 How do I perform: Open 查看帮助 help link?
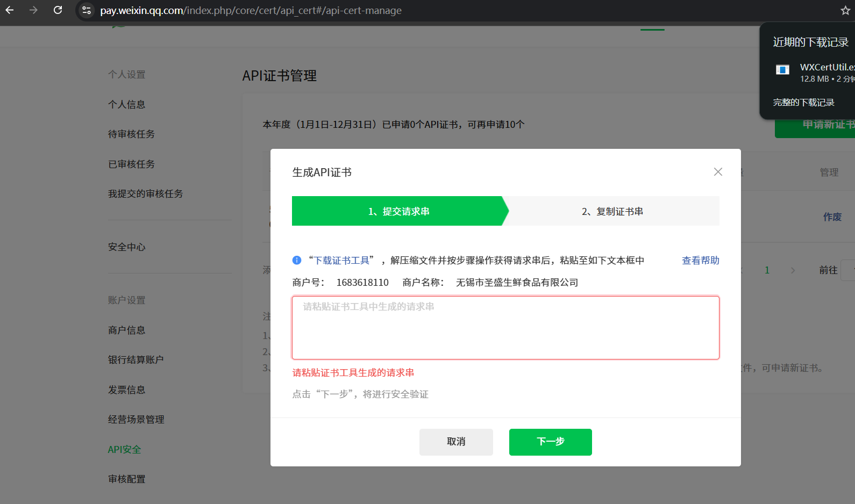click(700, 261)
